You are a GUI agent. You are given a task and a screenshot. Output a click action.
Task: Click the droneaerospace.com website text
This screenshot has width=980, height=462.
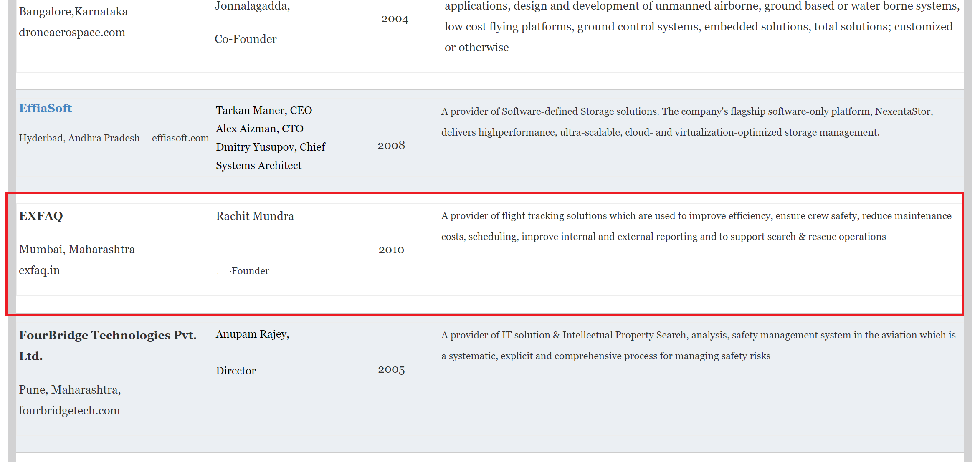(x=72, y=33)
